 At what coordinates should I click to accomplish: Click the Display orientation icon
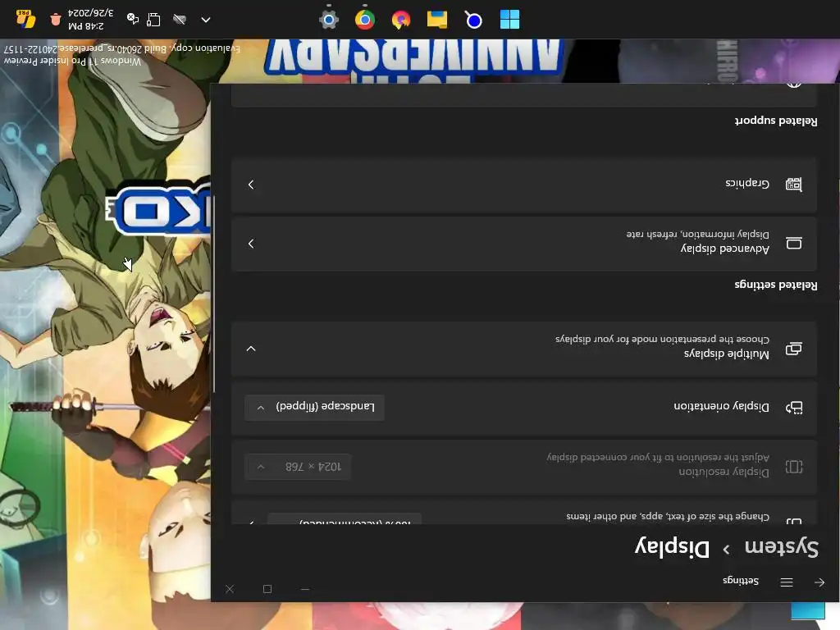[794, 408]
